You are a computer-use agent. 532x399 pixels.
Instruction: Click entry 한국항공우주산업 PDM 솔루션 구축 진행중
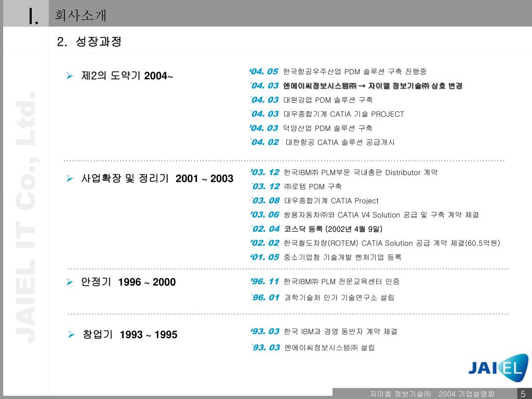point(355,72)
